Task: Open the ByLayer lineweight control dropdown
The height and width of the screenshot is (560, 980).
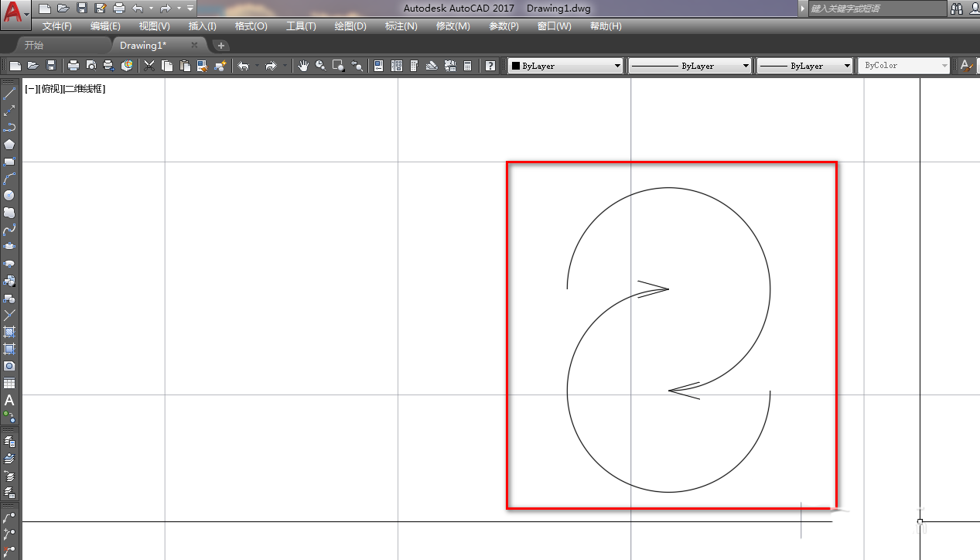Action: [x=847, y=66]
